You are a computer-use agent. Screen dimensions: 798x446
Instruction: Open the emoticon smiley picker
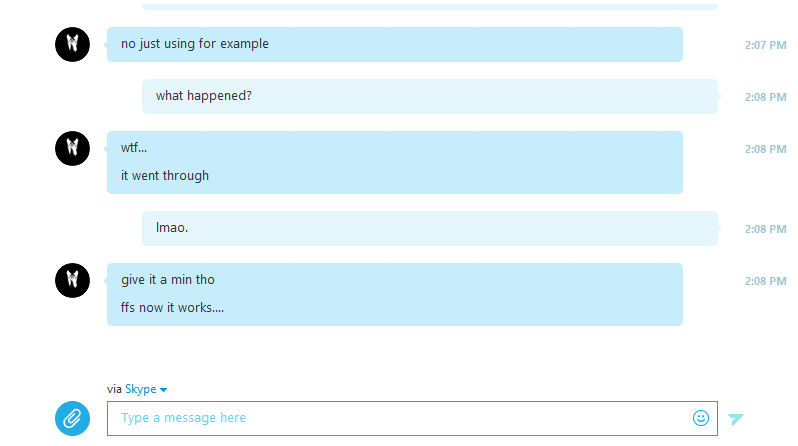tap(701, 418)
